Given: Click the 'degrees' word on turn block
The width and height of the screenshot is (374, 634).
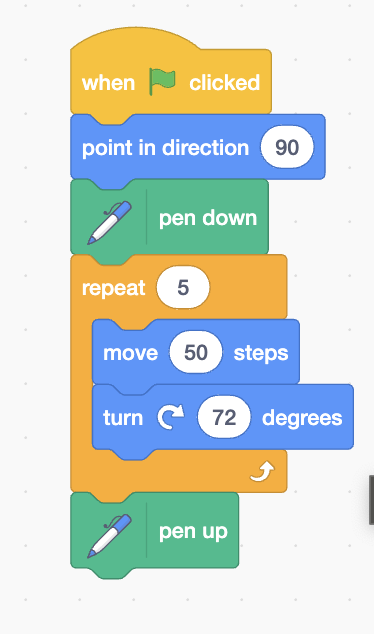Looking at the screenshot, I should click(302, 418).
